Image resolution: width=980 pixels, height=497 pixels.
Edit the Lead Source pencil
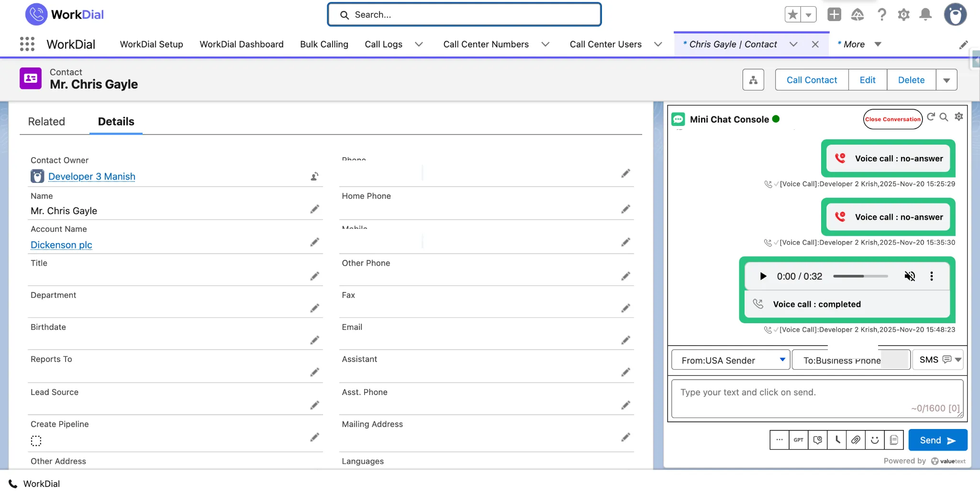(314, 406)
